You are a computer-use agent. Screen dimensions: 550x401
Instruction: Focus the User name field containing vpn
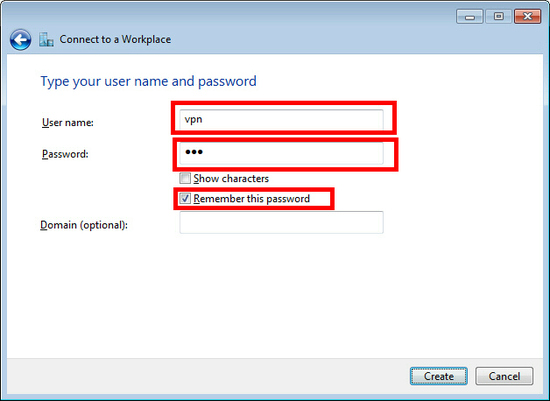click(281, 120)
